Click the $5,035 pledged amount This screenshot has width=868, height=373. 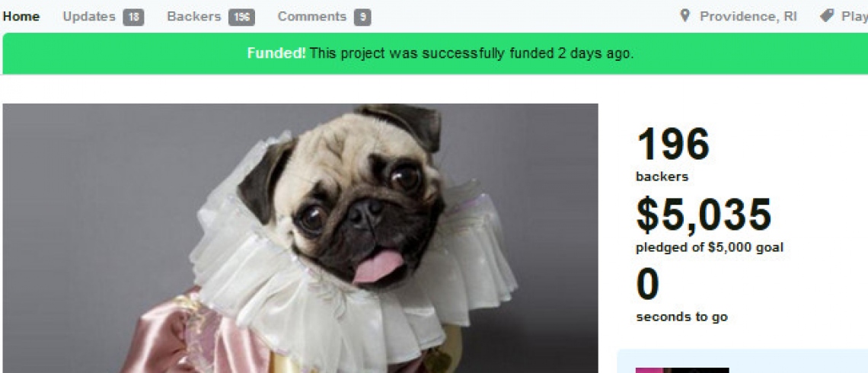pyautogui.click(x=704, y=215)
